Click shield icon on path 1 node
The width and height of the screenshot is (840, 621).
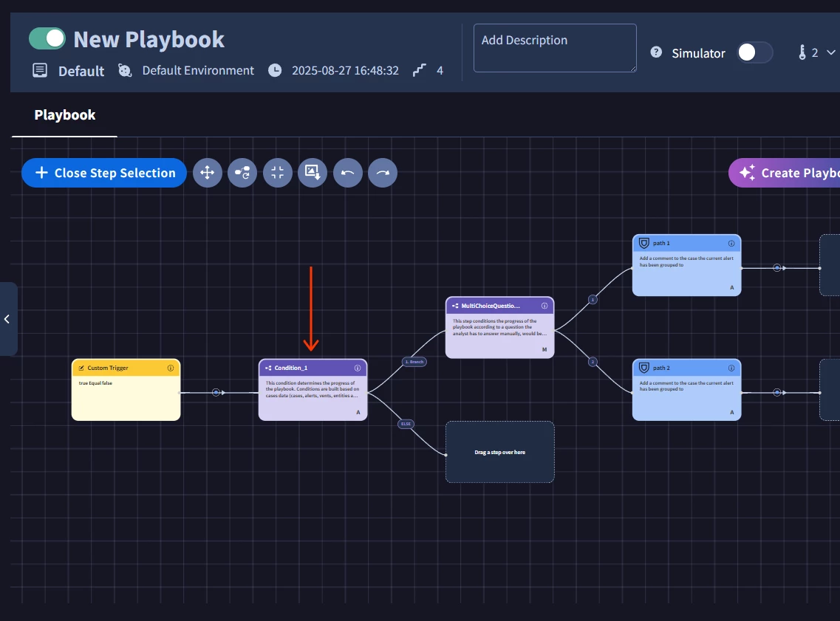tap(644, 243)
